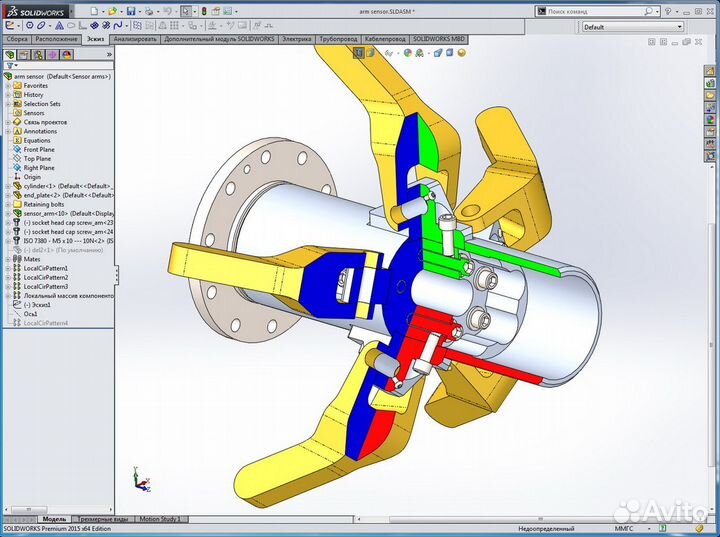The image size is (720, 537).
Task: Click the New document icon
Action: coord(93,11)
